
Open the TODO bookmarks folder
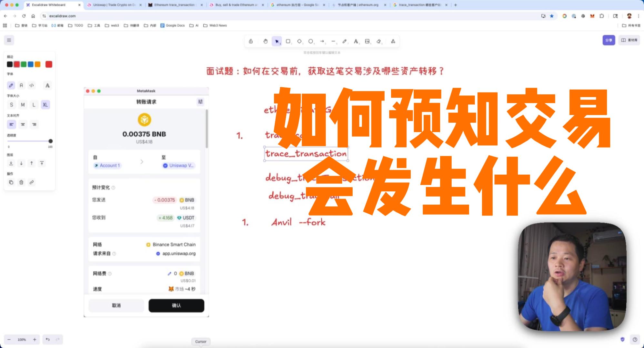tap(76, 25)
